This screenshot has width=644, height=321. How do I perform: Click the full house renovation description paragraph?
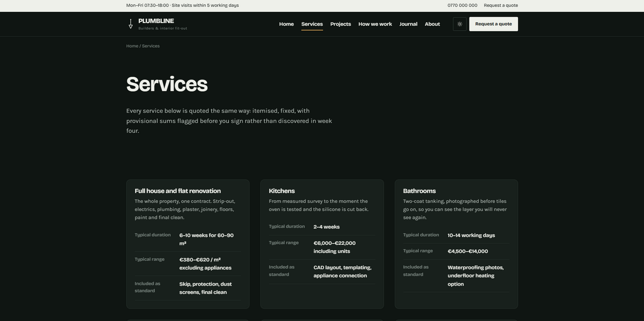coord(185,209)
